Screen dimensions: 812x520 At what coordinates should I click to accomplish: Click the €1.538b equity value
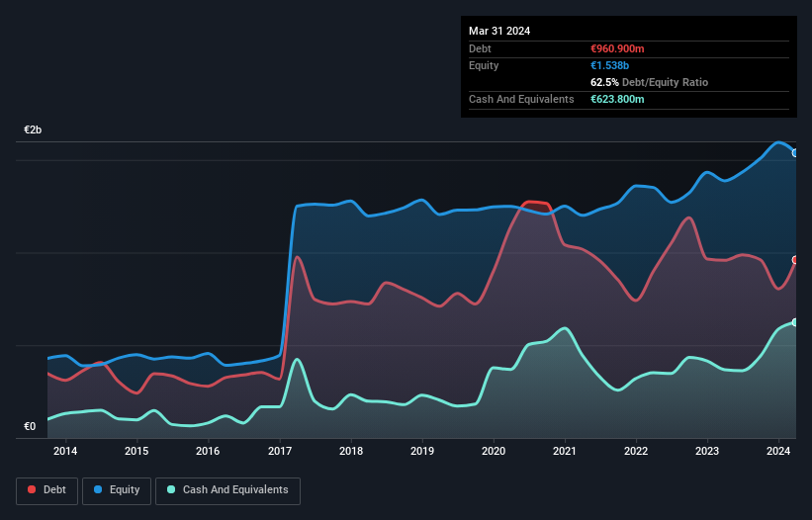609,65
